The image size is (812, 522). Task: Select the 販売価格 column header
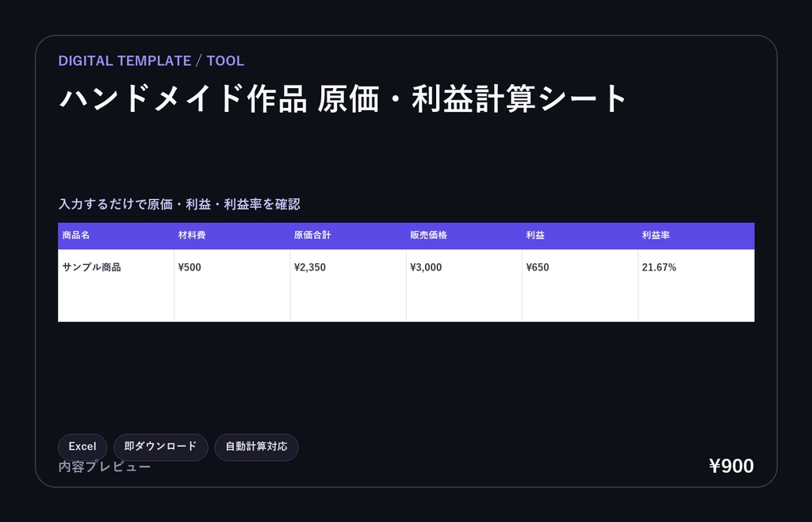[464, 236]
